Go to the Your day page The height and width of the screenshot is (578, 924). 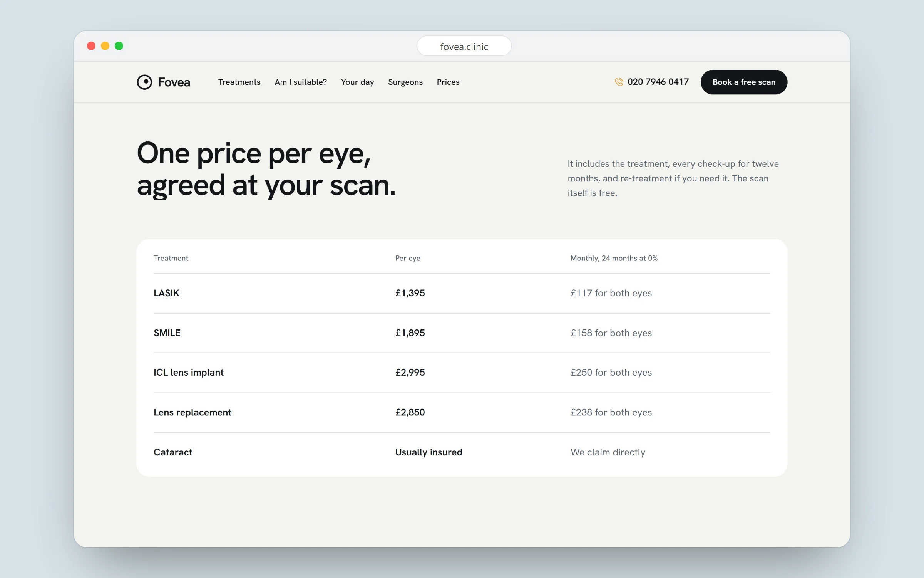pyautogui.click(x=357, y=82)
